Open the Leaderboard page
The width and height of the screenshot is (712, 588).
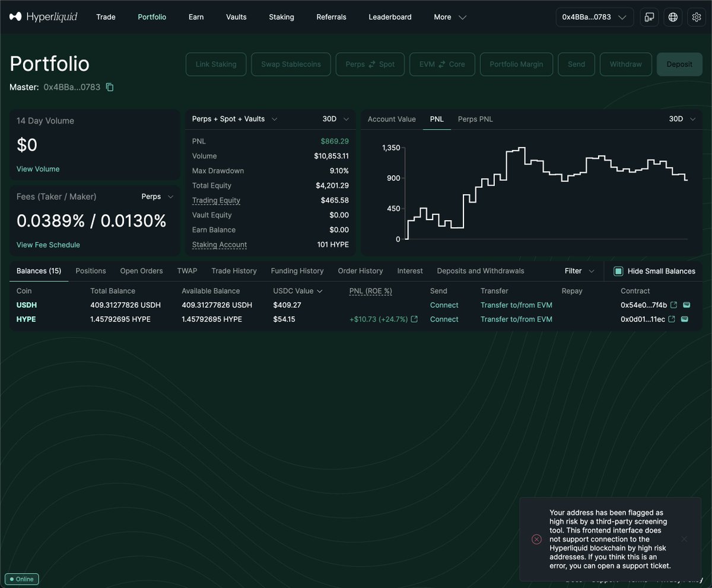point(390,17)
